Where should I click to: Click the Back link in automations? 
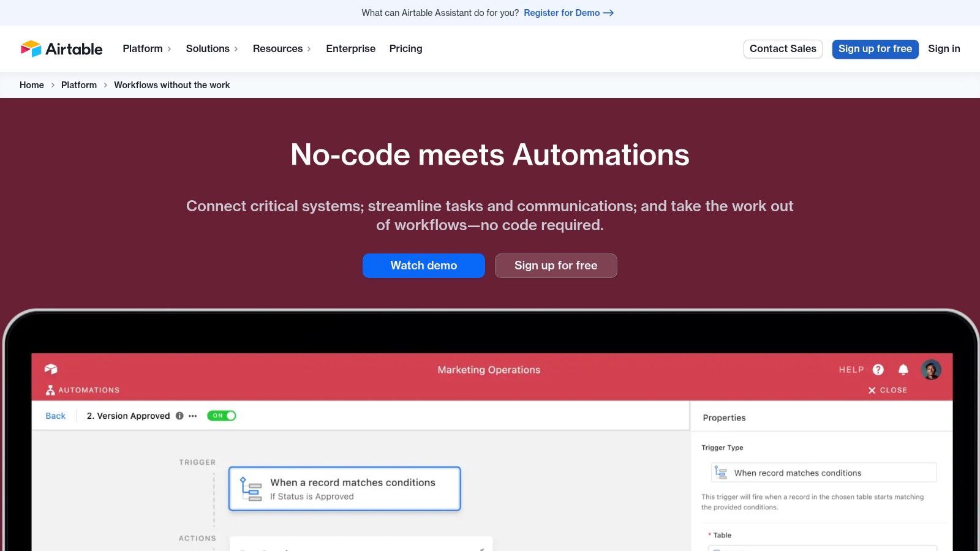coord(55,416)
